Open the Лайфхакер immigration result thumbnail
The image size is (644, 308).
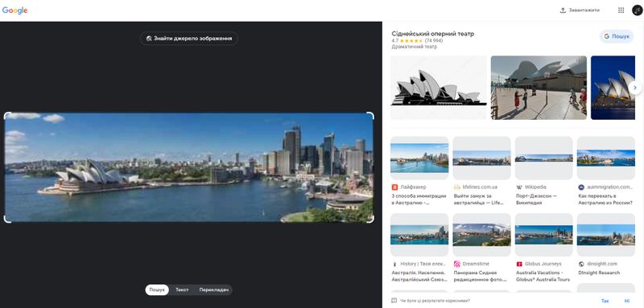[419, 158]
